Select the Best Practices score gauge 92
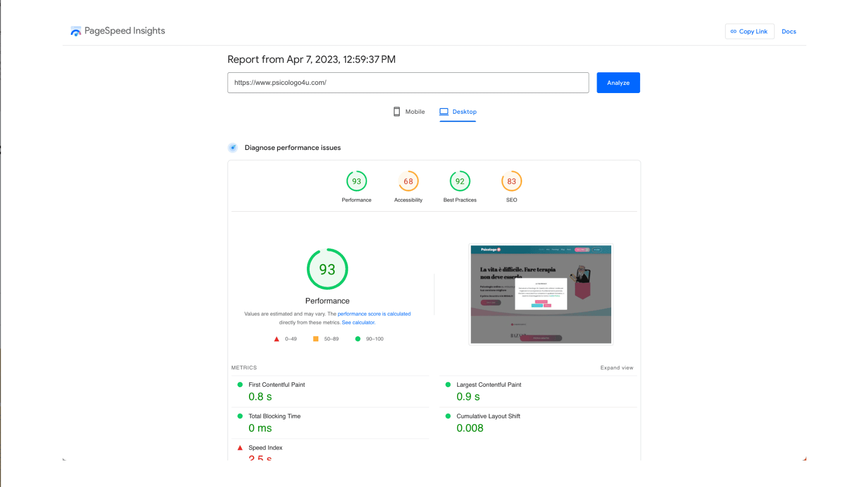Image resolution: width=868 pixels, height=487 pixels. point(460,182)
